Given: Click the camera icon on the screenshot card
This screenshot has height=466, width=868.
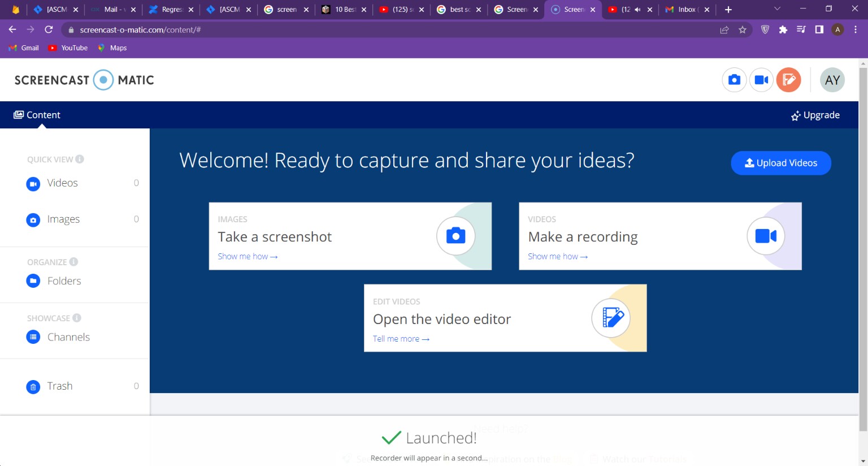Looking at the screenshot, I should point(455,236).
